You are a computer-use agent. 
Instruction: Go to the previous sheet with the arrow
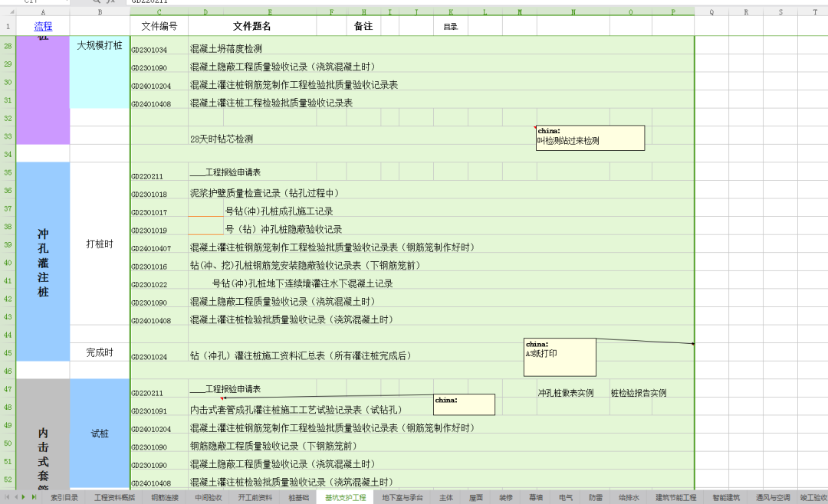coord(16,497)
